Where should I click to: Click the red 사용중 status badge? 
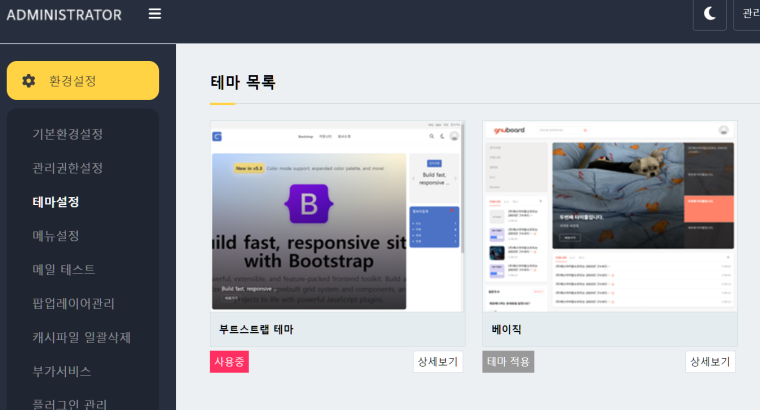(x=229, y=362)
